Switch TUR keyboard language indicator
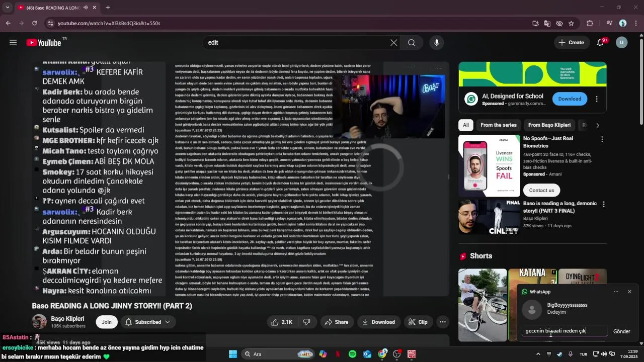Image resolution: width=644 pixels, height=362 pixels. tap(583, 354)
